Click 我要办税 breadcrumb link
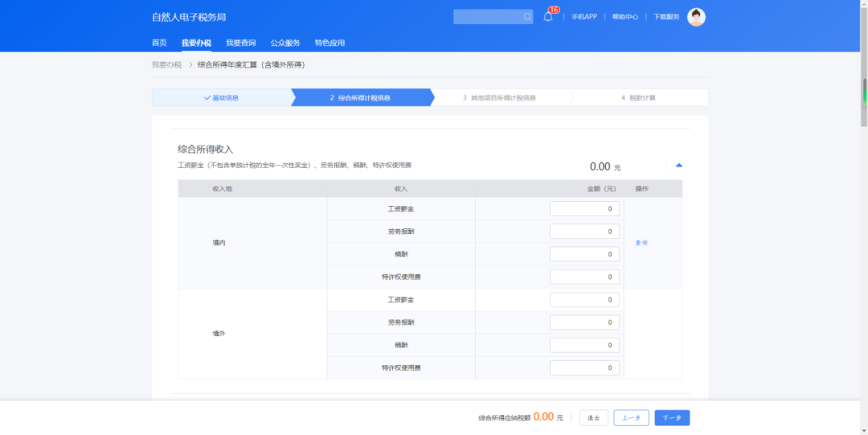The width and height of the screenshot is (868, 435). [x=166, y=65]
